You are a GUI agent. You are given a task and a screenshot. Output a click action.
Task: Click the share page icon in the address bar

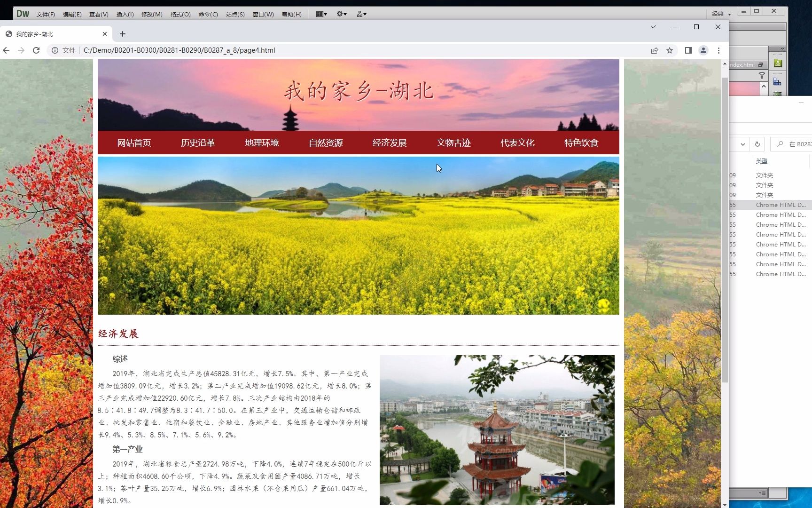655,50
